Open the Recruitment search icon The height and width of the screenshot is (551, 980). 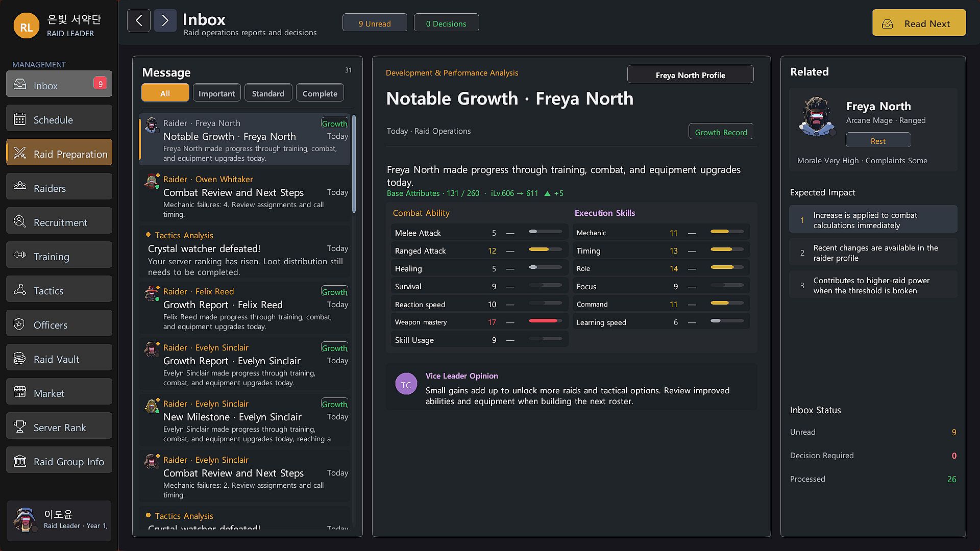[x=20, y=222]
